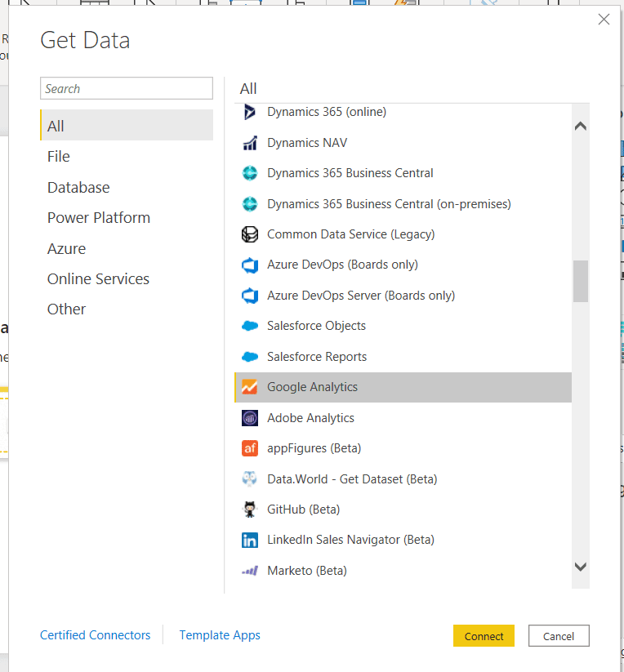Select Salesforce Objects label
This screenshot has width=624, height=672.
click(316, 326)
